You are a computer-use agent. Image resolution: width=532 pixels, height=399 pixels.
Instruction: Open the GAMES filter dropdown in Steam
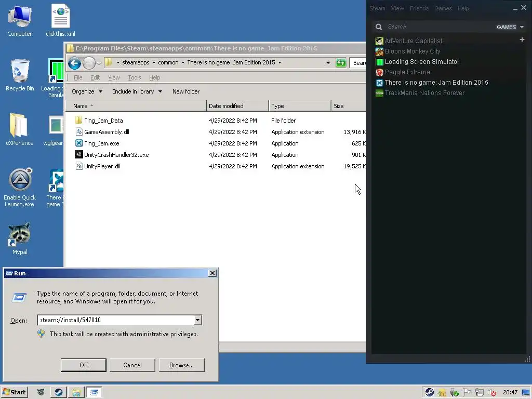pos(510,27)
